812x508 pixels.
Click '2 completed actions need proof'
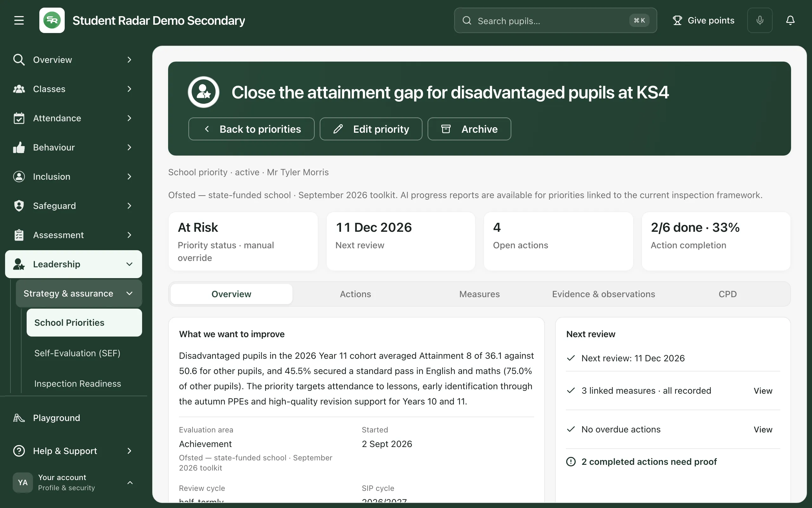(649, 462)
